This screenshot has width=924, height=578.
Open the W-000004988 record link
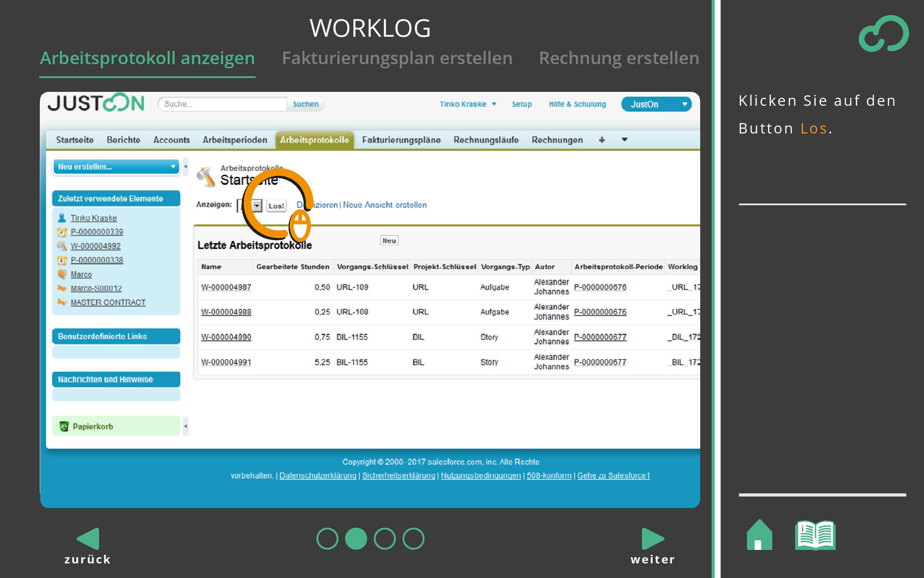point(226,312)
